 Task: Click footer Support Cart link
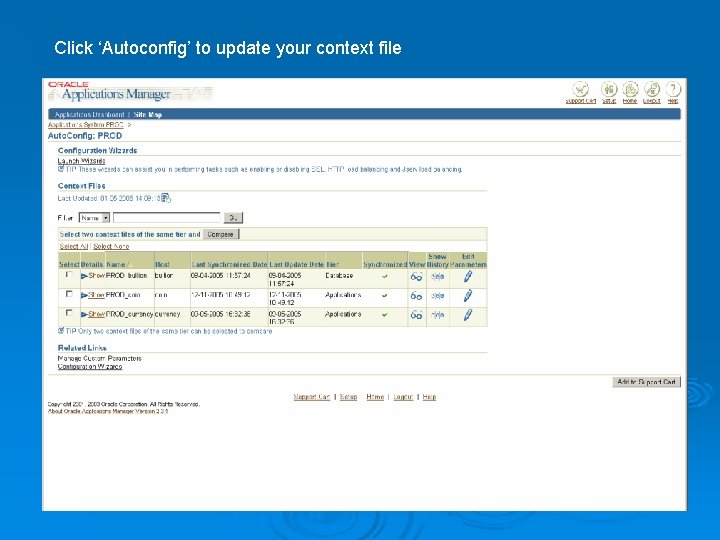312,397
